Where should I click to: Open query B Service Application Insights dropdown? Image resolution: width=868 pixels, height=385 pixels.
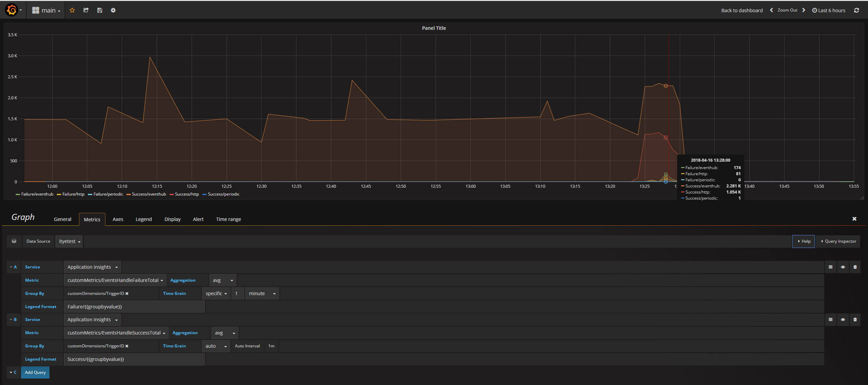(x=93, y=320)
